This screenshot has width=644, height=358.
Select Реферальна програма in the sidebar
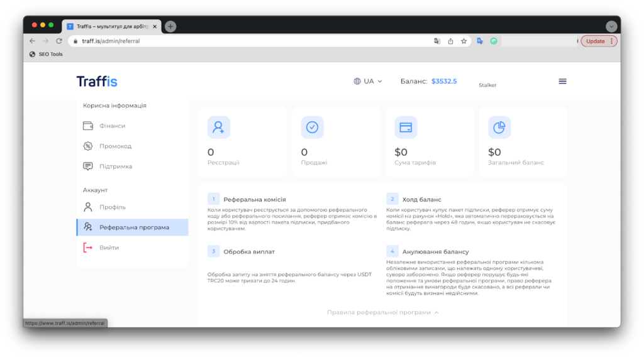(x=133, y=227)
